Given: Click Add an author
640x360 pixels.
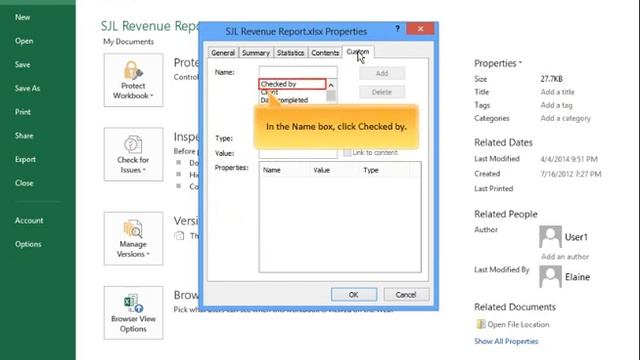Looking at the screenshot, I should [565, 257].
